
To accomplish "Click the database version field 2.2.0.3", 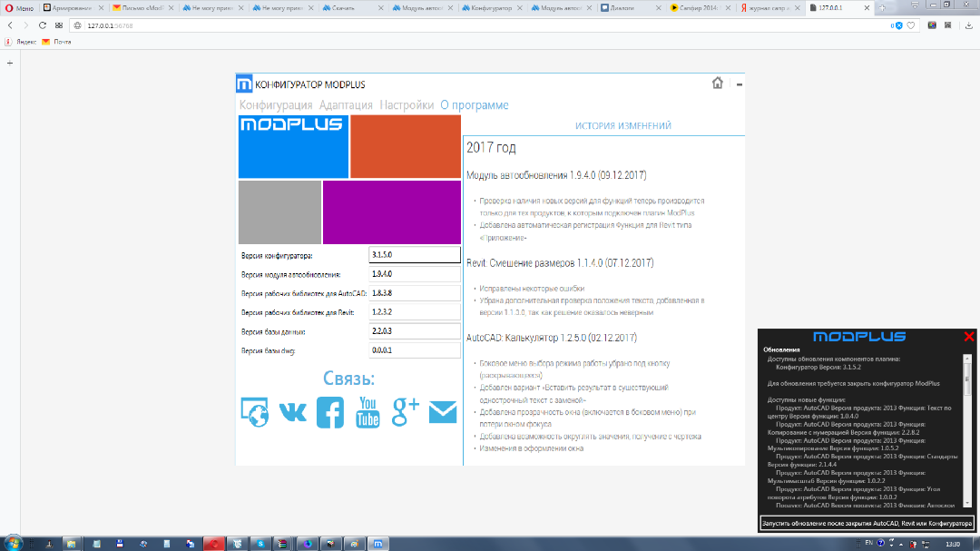I will click(415, 330).
